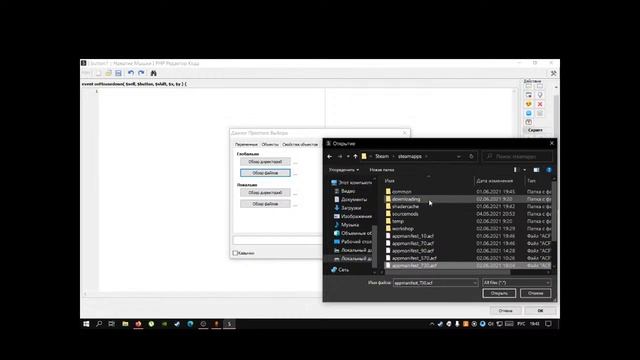The image size is (640, 360).
Task: Open the Windows Start menu
Action: tap(86, 324)
